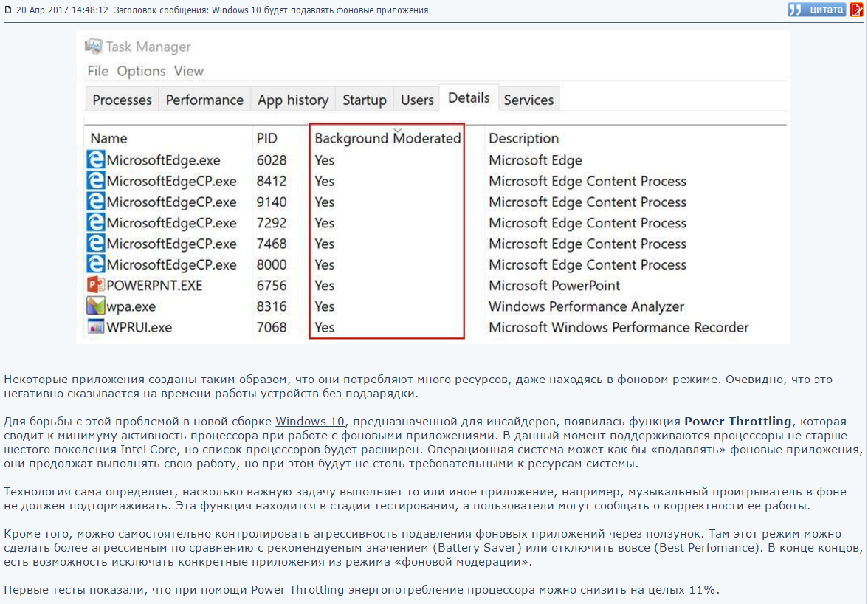Sort by the Name column header
The width and height of the screenshot is (868, 604).
pyautogui.click(x=108, y=138)
